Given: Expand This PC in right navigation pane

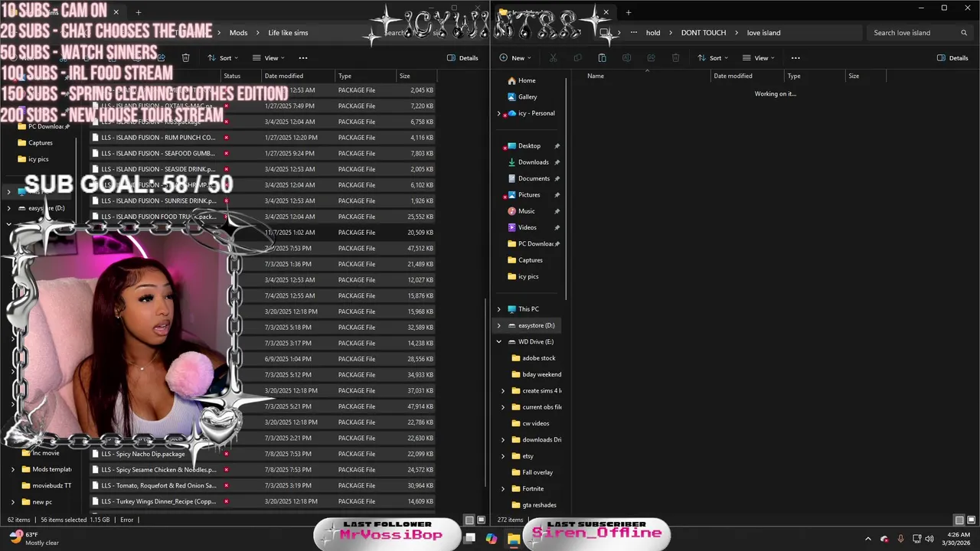Looking at the screenshot, I should pos(499,309).
